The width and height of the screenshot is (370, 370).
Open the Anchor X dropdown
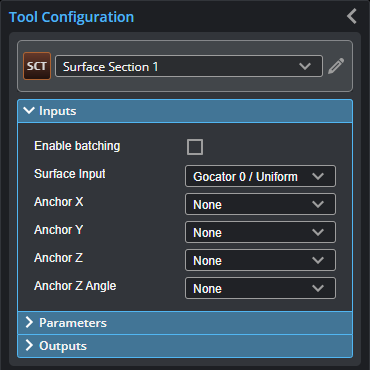(x=260, y=204)
